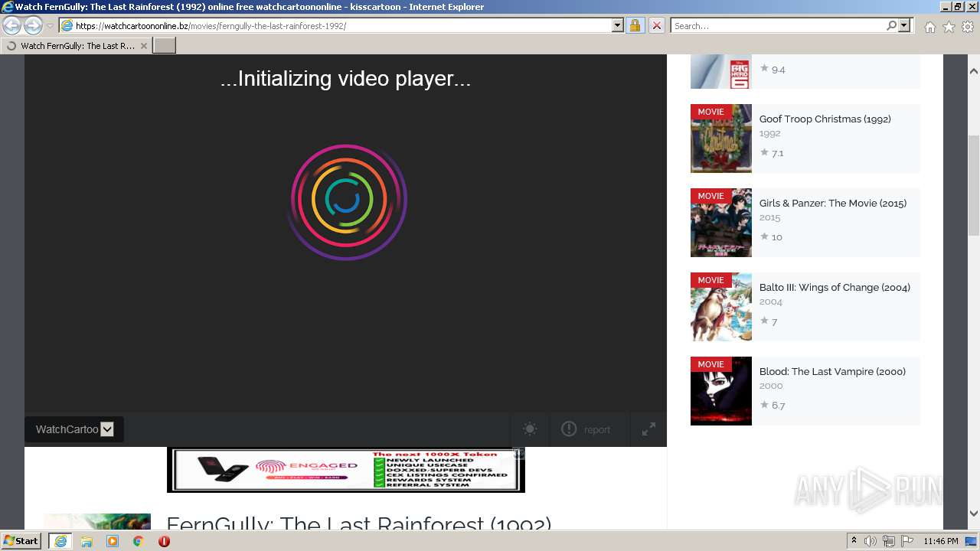
Task: Click the page scrollbar down arrow
Action: click(973, 514)
